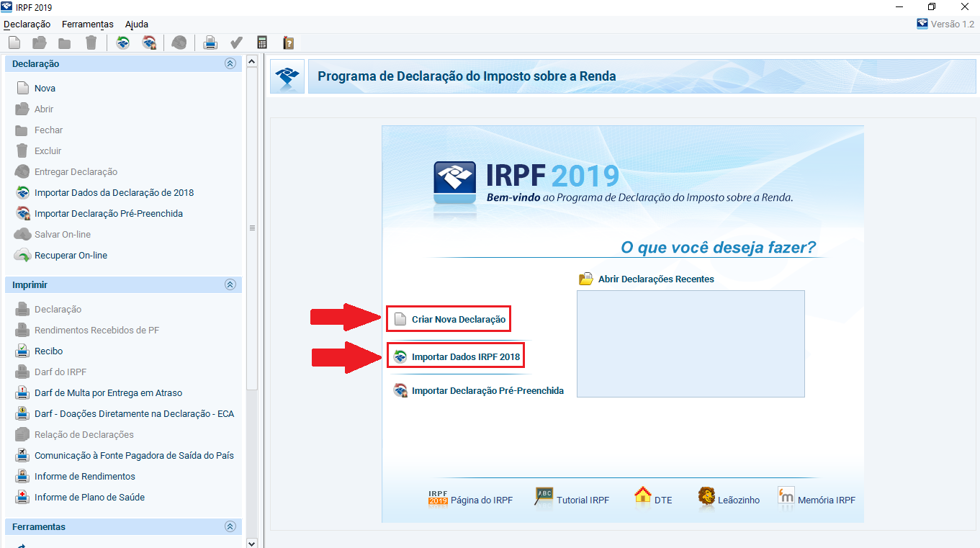
Task: Collapse the Declaração sidebar section
Action: click(230, 63)
